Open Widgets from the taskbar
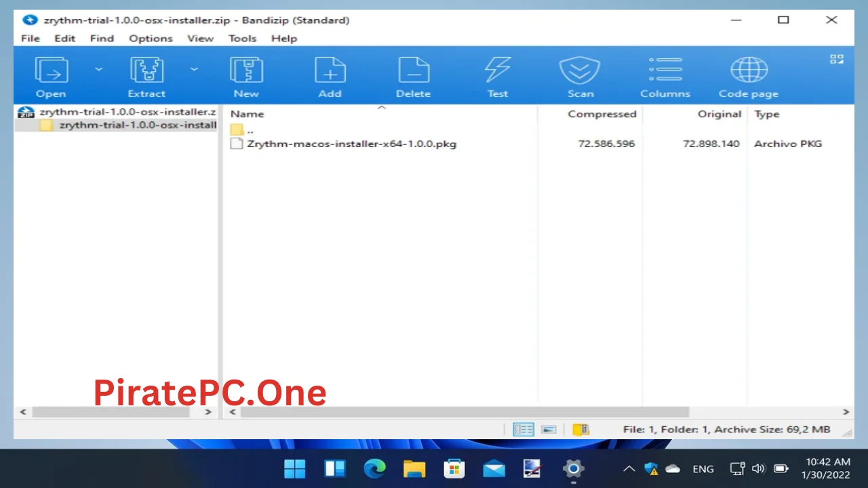 [335, 468]
